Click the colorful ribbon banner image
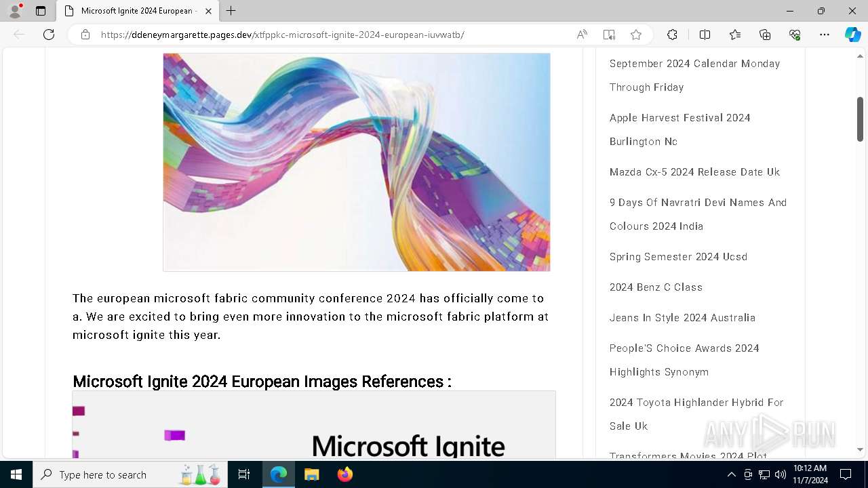The width and height of the screenshot is (868, 488). click(357, 162)
